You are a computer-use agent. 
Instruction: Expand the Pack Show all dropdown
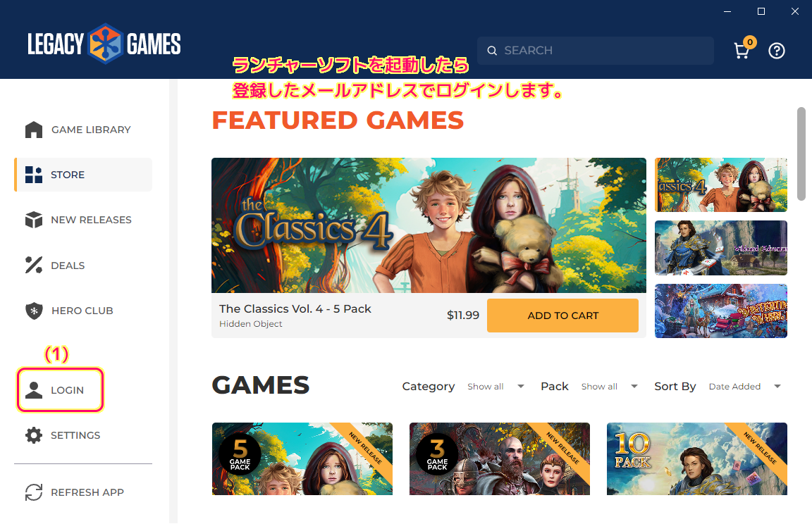pyautogui.click(x=609, y=387)
